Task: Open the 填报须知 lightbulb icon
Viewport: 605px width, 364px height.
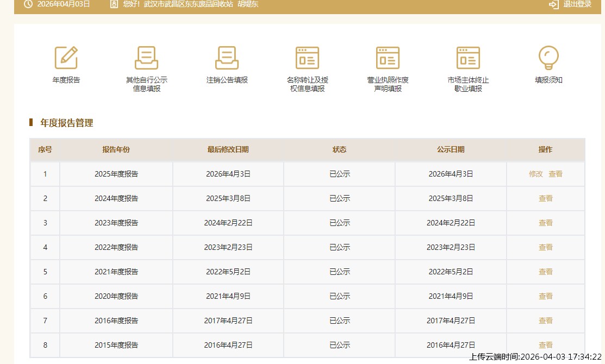Action: (x=548, y=58)
